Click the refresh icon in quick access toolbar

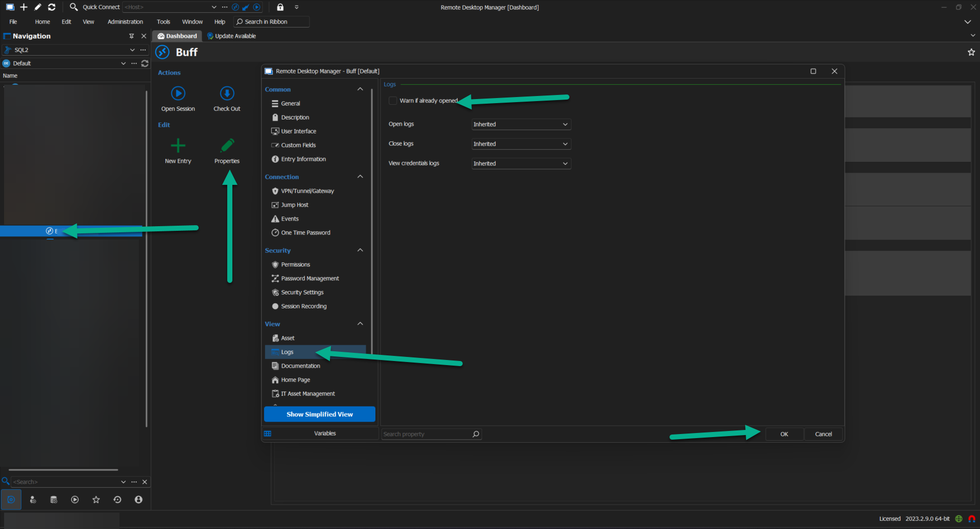(52, 7)
